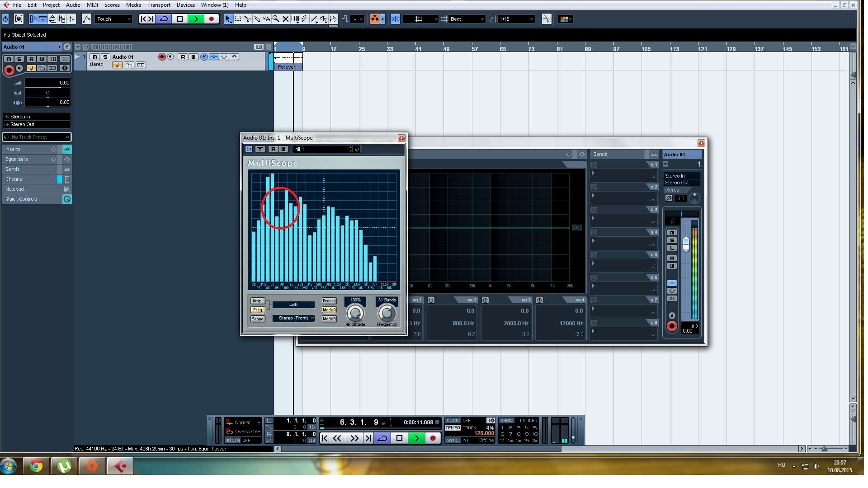Click TEMPO button in transport panel
Viewport: 868px width, 488px height.
[x=453, y=428]
